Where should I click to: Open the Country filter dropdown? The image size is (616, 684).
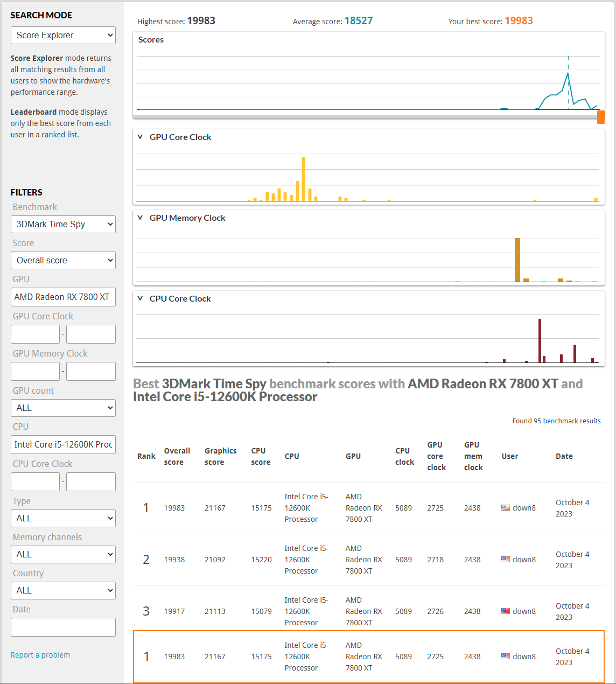tap(63, 591)
